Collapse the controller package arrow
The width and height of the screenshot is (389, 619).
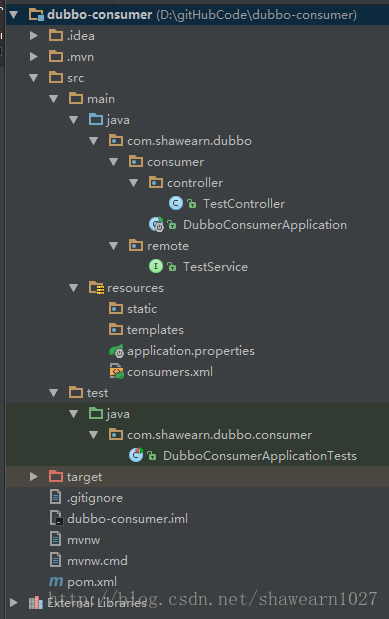click(133, 183)
